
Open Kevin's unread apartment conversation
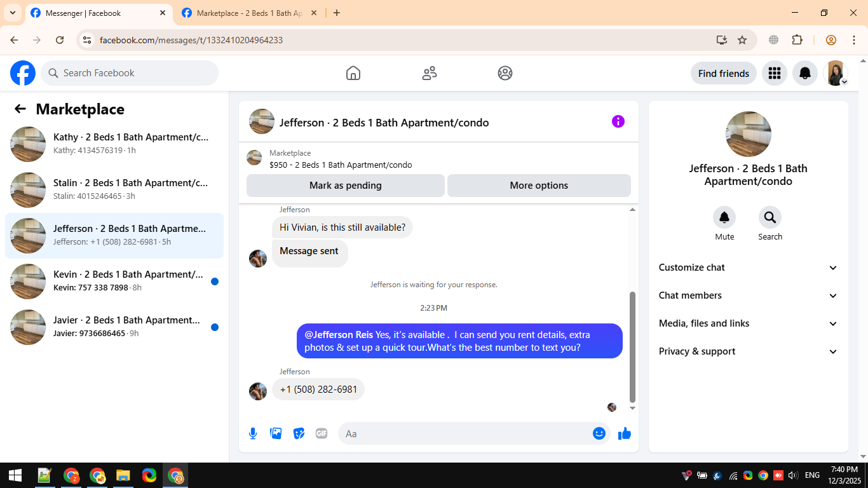click(114, 281)
